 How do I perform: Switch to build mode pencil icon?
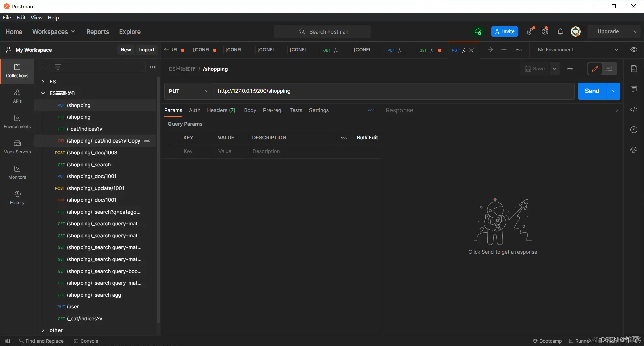pyautogui.click(x=595, y=69)
